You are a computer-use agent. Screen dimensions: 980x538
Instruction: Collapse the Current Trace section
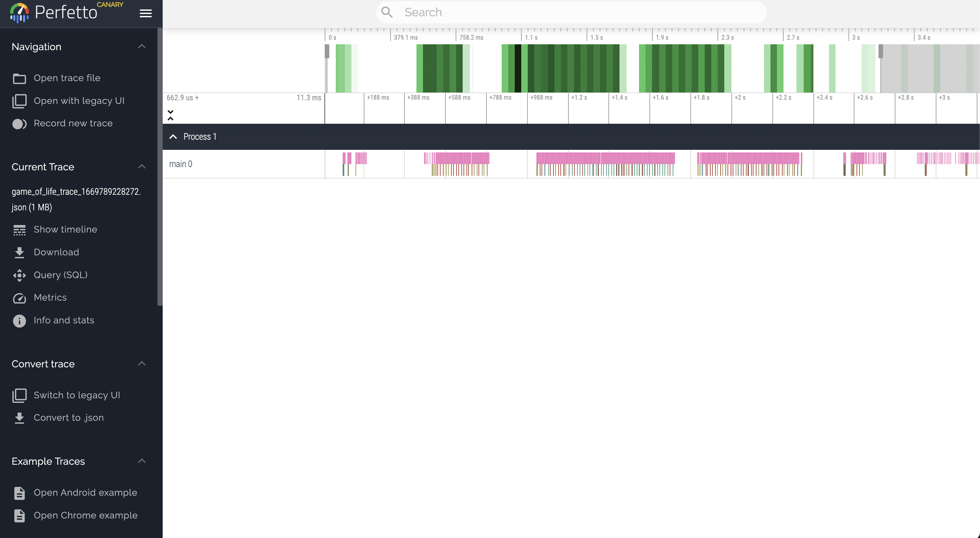[x=142, y=167]
